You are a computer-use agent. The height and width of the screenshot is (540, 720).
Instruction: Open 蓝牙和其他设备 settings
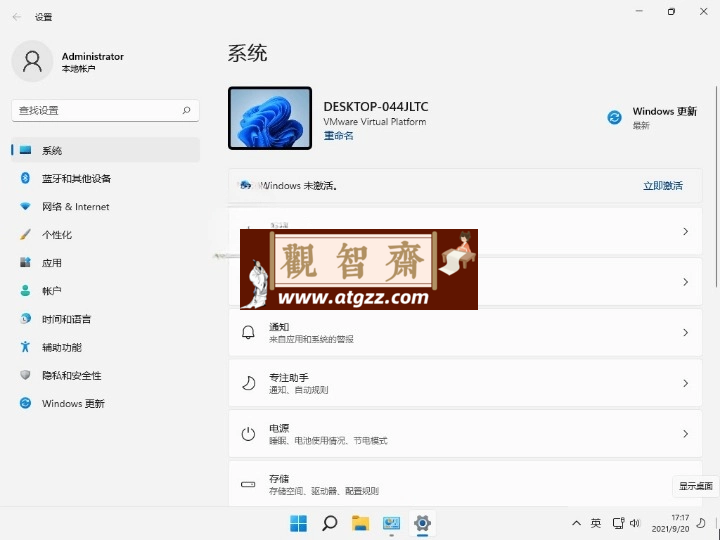(106, 178)
